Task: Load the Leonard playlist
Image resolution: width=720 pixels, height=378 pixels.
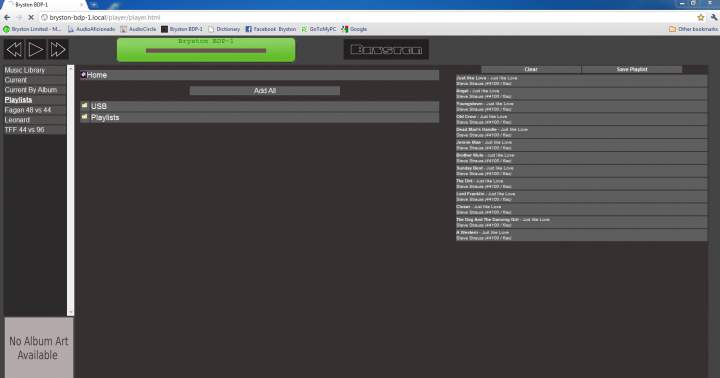Action: [35, 120]
